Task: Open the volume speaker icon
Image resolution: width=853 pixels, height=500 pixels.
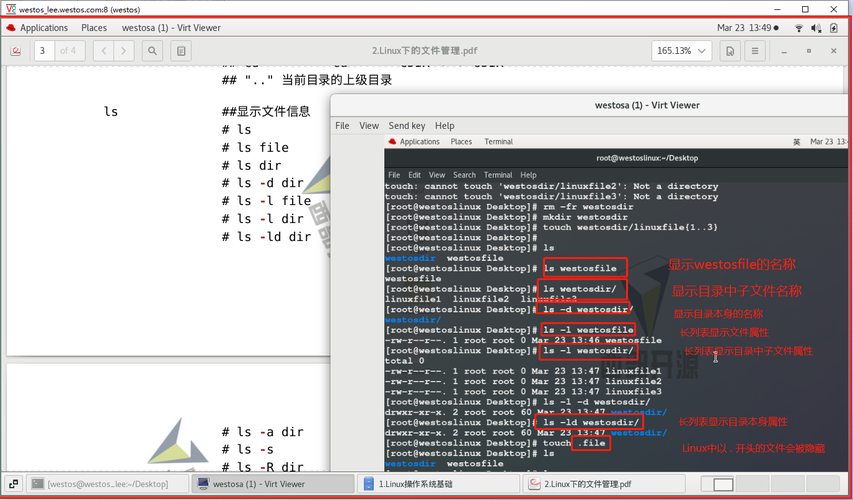Action: pyautogui.click(x=816, y=28)
